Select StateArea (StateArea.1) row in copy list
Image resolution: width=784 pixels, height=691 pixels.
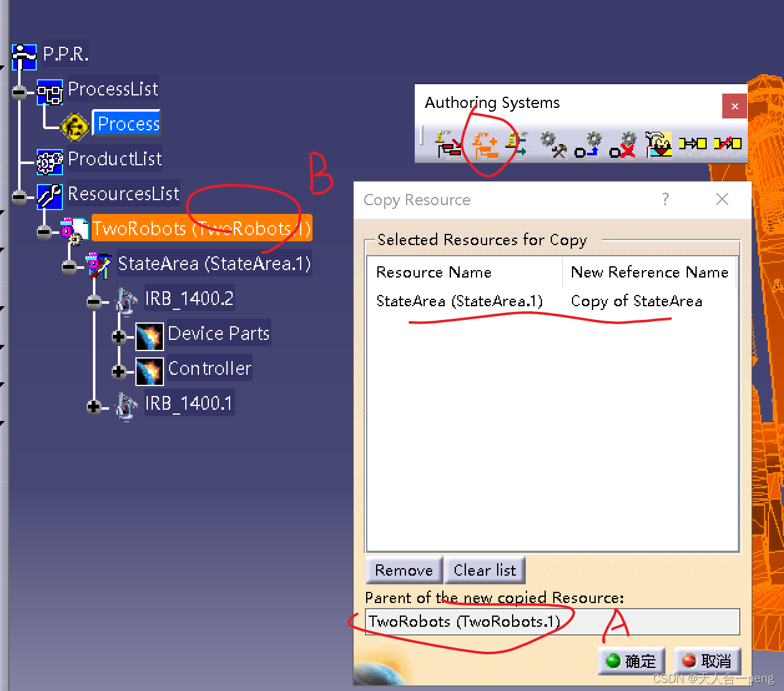click(460, 301)
